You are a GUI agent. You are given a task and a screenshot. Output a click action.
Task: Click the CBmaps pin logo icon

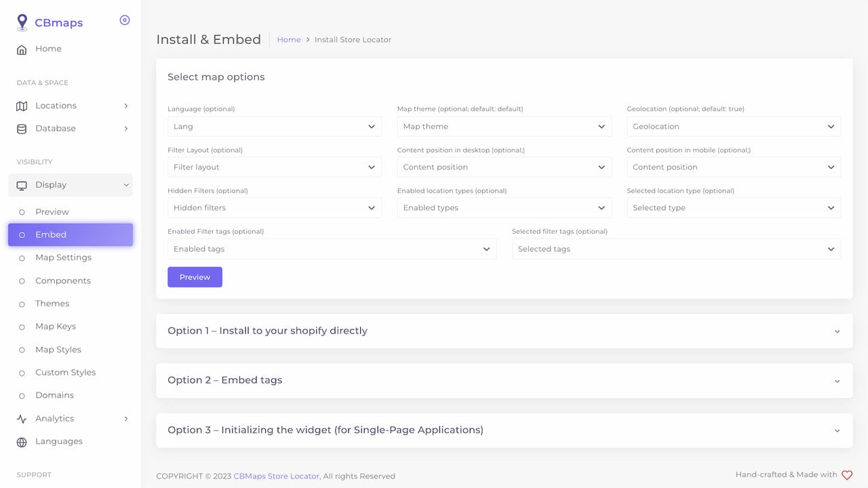[22, 22]
